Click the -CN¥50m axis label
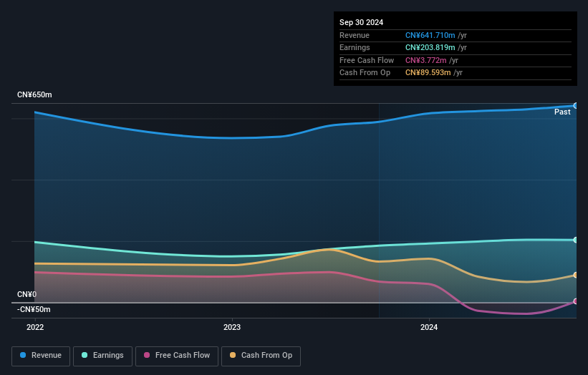Viewport: 588px width, 375px height. [x=34, y=309]
